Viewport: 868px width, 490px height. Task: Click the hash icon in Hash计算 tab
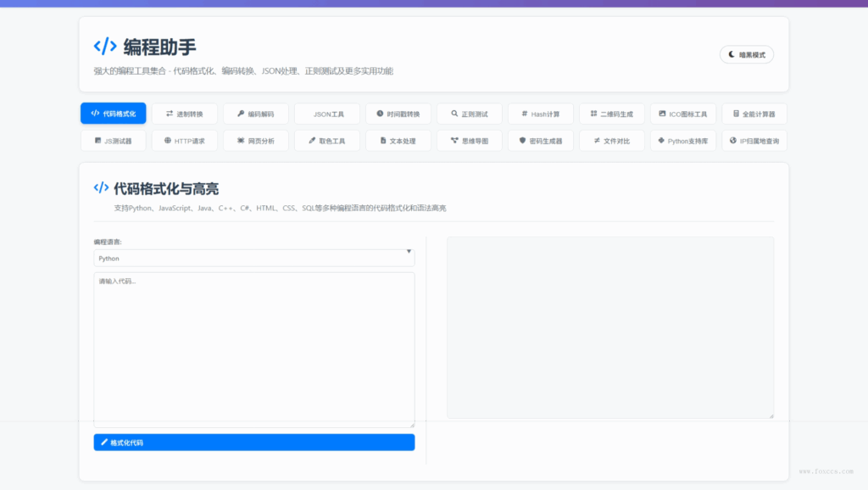click(x=525, y=114)
